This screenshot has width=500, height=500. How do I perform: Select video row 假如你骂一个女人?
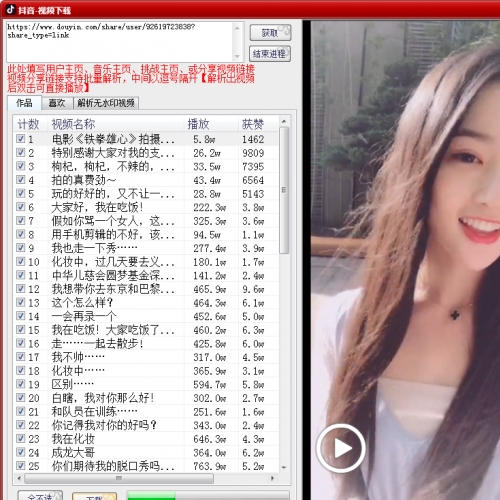click(x=146, y=220)
